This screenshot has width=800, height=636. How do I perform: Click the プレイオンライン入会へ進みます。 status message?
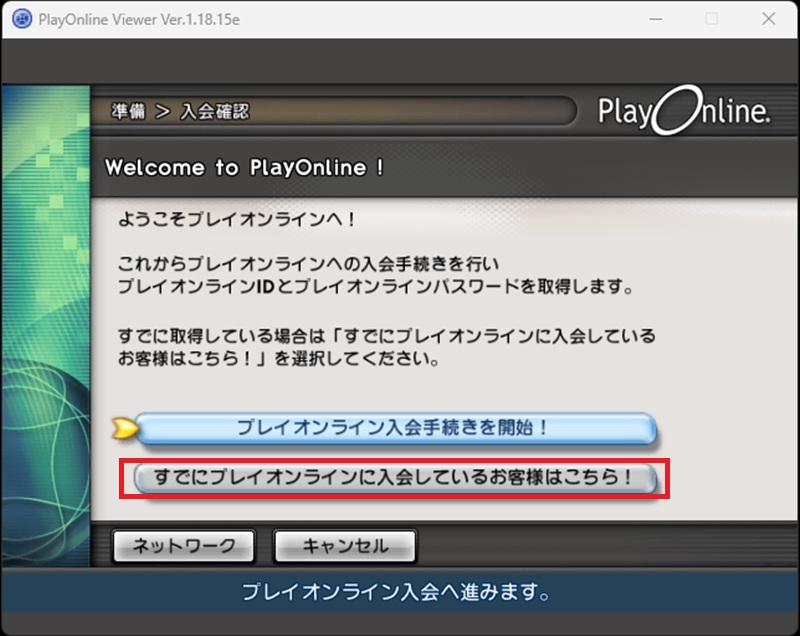[397, 592]
